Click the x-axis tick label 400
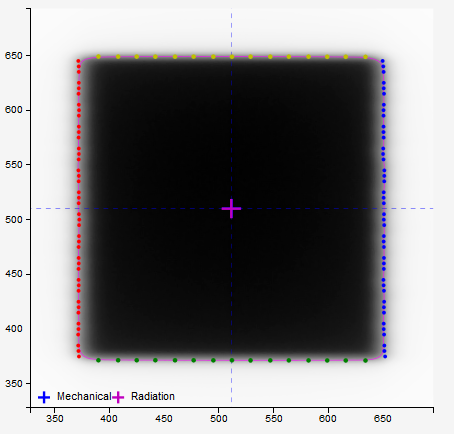 [x=109, y=419]
